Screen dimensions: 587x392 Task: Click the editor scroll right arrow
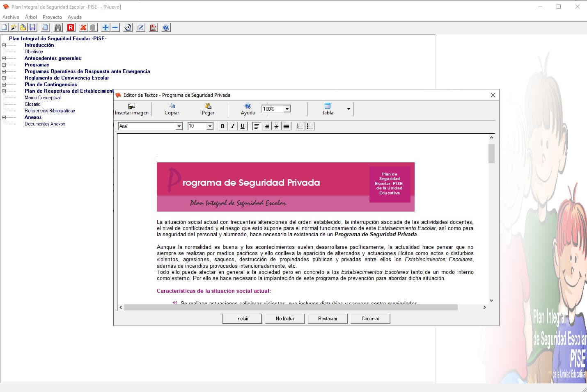pyautogui.click(x=484, y=307)
